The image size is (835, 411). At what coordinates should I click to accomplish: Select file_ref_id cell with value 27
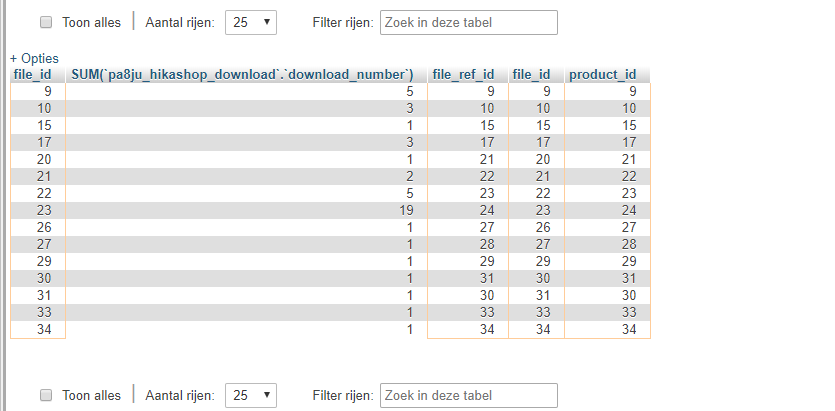tap(468, 227)
